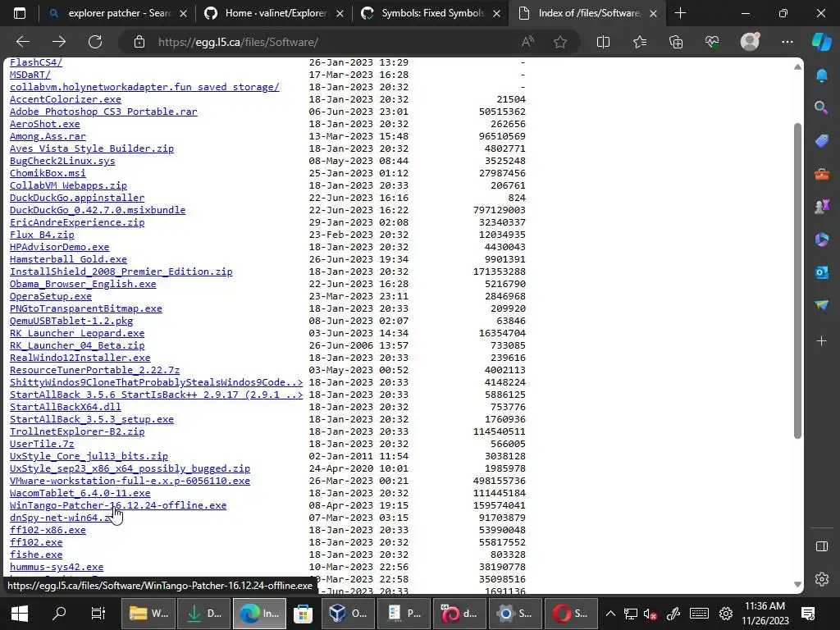
Task: Open Read aloud in address bar
Action: (x=527, y=42)
